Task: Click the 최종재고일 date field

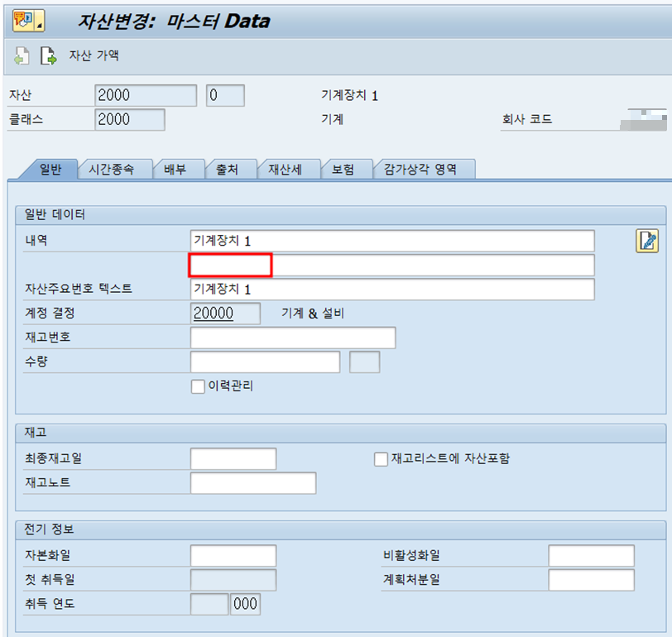Action: click(233, 459)
